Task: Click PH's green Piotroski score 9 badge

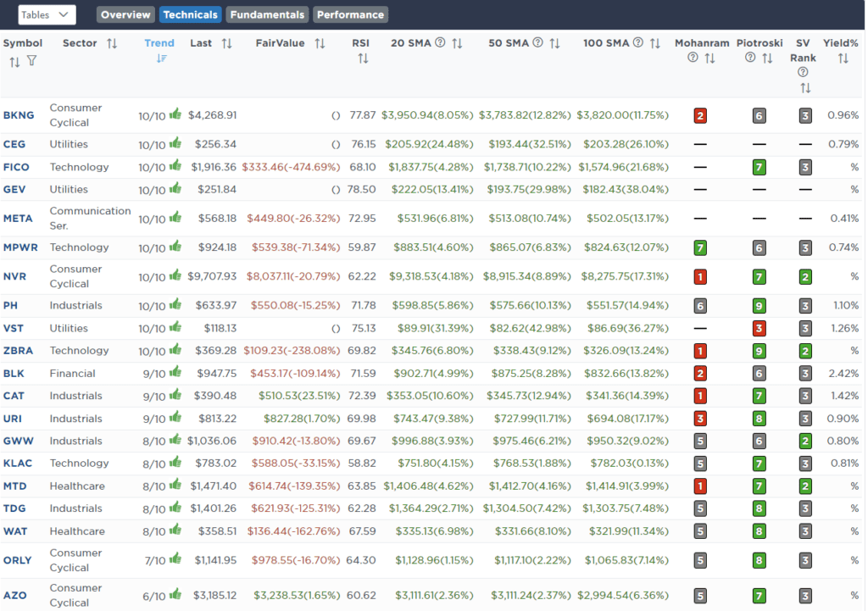Action: pyautogui.click(x=759, y=306)
